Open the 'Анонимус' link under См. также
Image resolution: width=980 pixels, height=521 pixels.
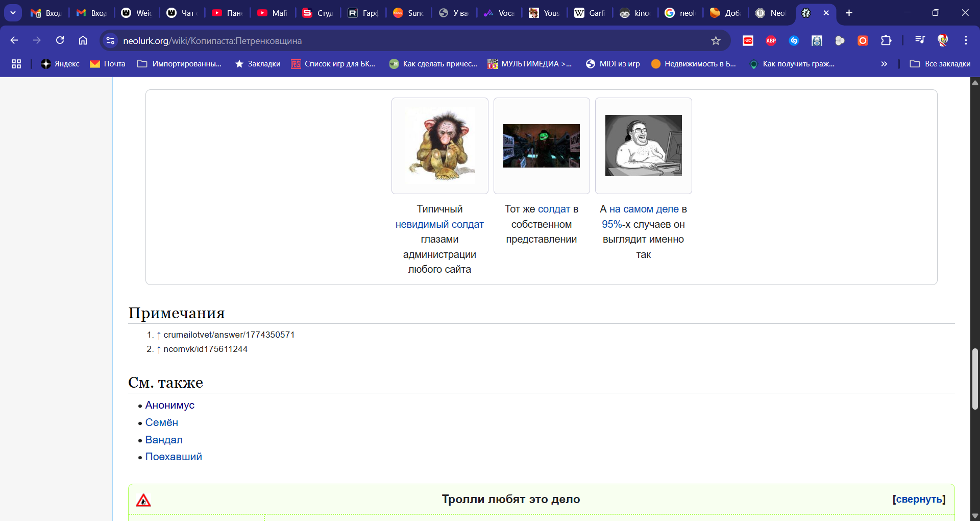[169, 405]
